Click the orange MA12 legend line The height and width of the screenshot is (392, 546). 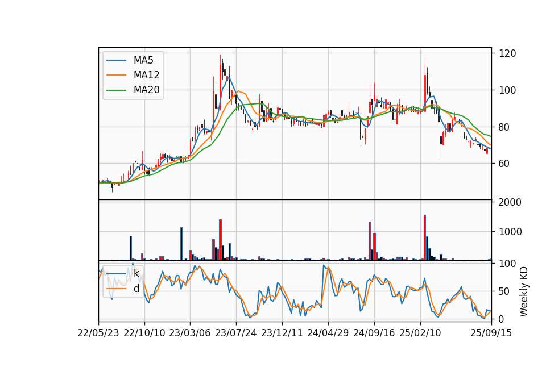116,75
